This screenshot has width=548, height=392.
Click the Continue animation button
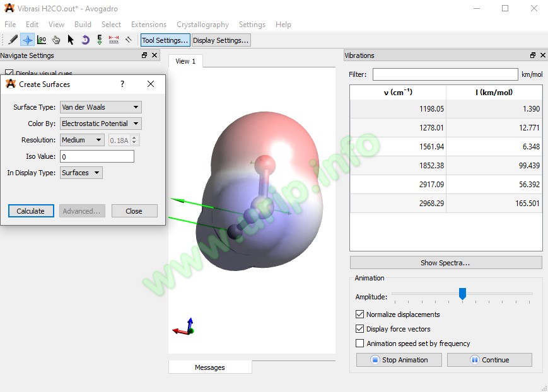point(489,360)
